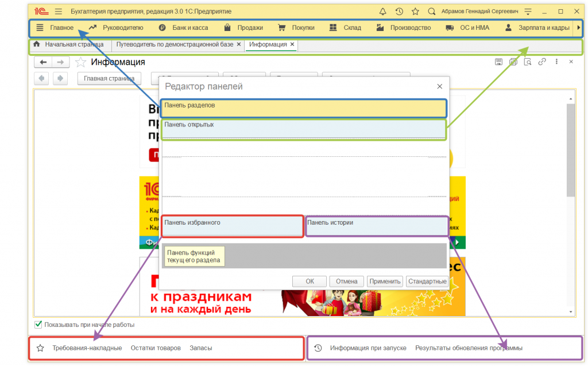
Task: Click the favorites star in title bar
Action: 415,11
